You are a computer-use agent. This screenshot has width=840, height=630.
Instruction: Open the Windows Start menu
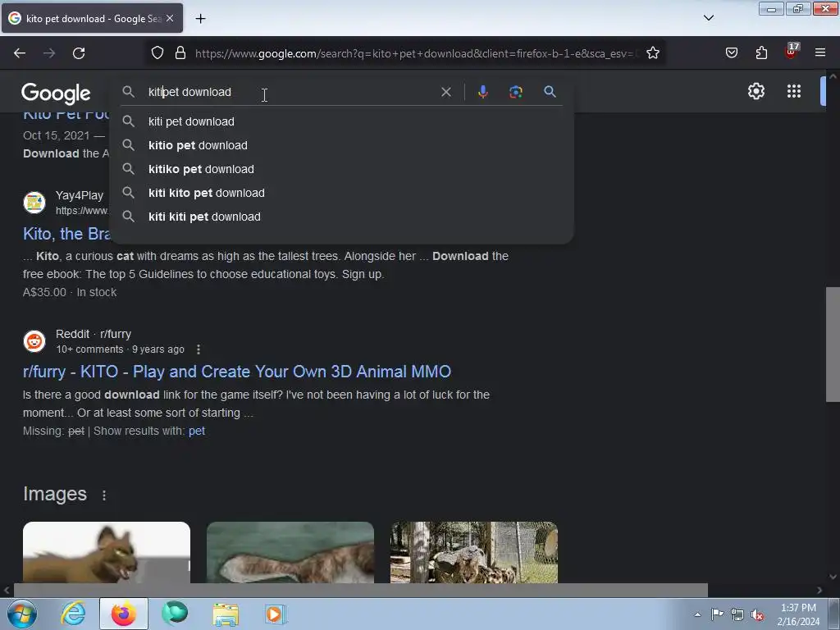pyautogui.click(x=22, y=614)
